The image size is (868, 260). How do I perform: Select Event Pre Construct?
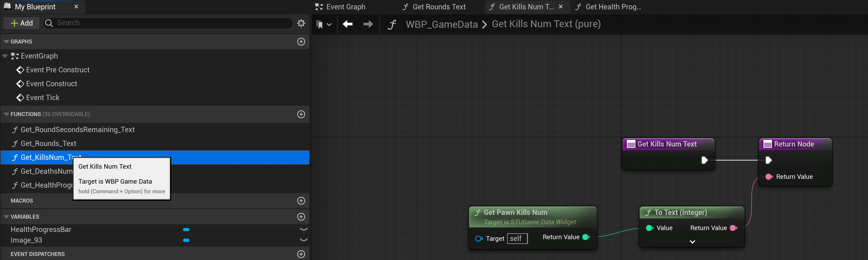tap(58, 70)
